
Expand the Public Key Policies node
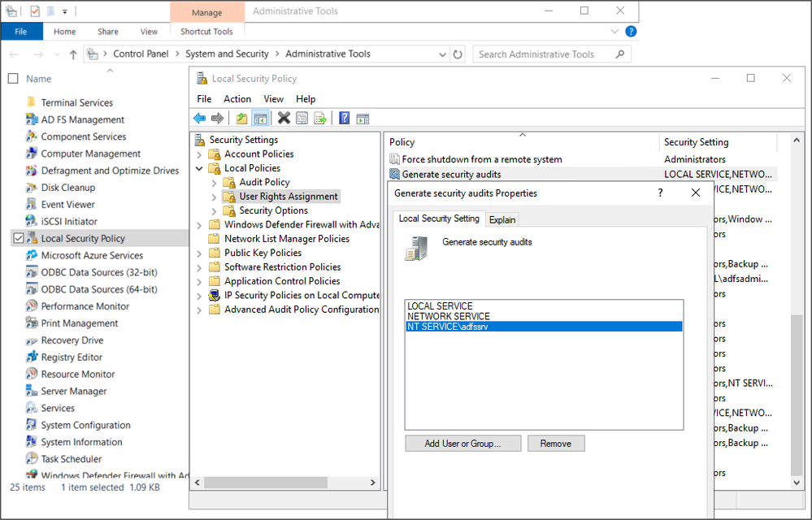coord(199,253)
